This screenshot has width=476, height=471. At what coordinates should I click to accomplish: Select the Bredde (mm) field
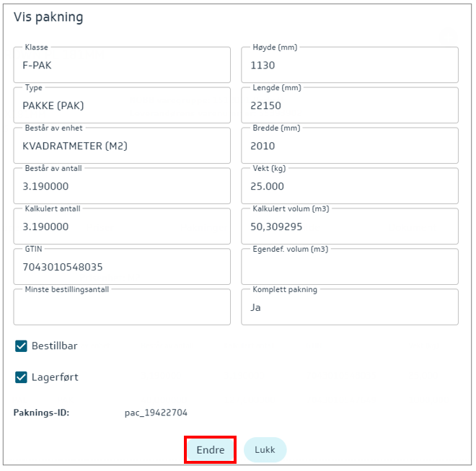pyautogui.click(x=350, y=146)
